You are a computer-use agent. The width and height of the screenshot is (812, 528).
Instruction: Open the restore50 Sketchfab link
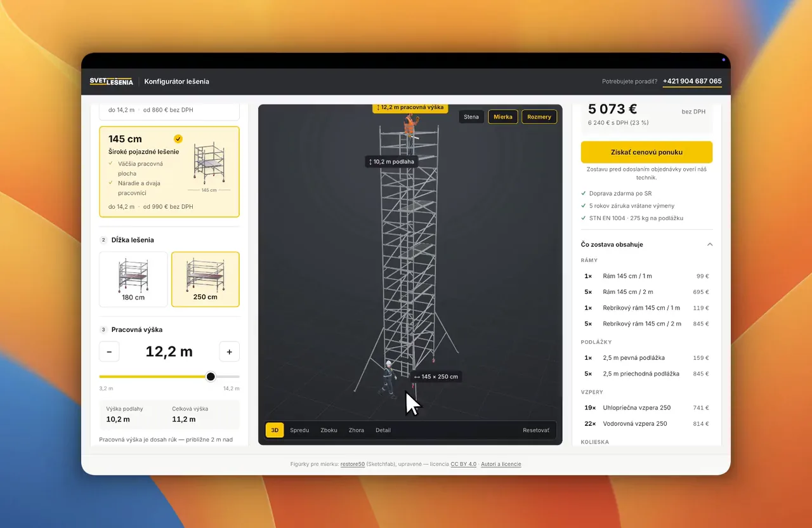click(x=353, y=465)
